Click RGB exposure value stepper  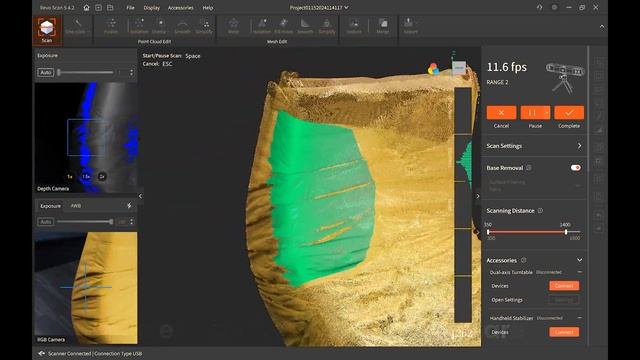point(131,222)
